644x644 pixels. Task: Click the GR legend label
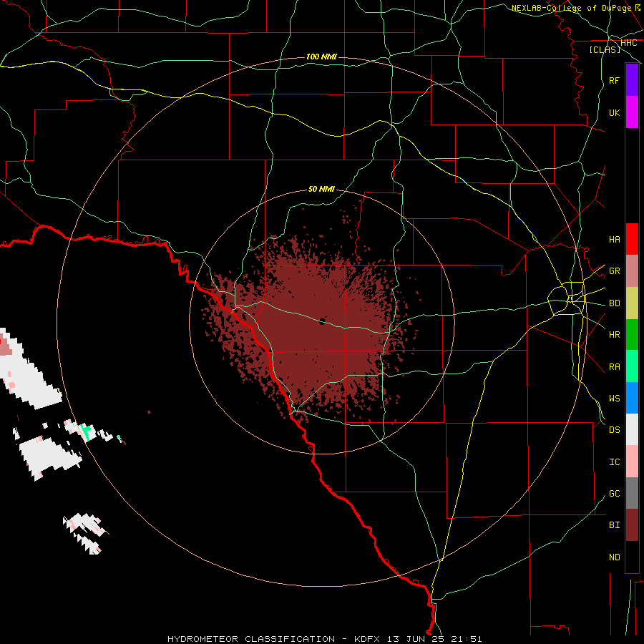click(614, 271)
